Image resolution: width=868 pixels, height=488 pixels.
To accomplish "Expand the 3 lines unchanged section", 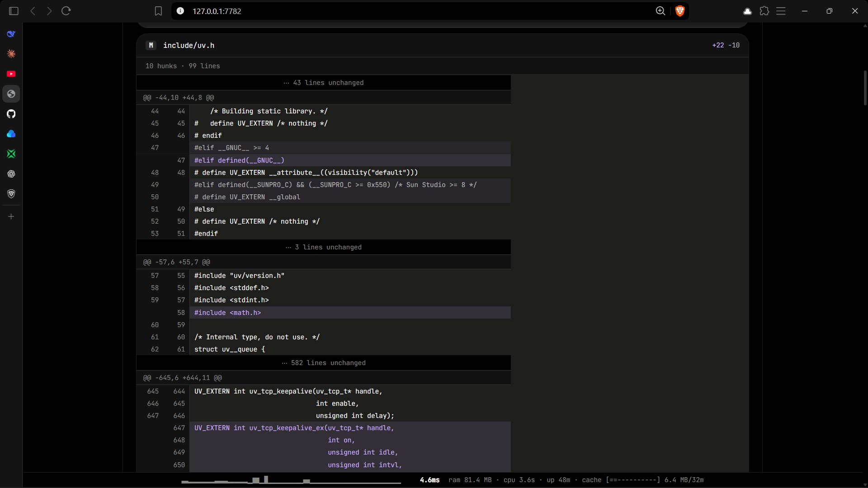I will (324, 247).
